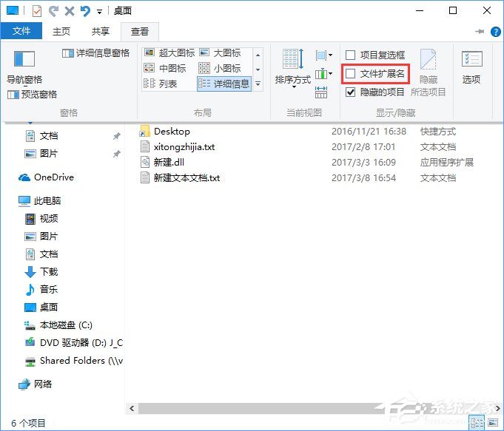The width and height of the screenshot is (504, 431).
Task: Select OneDrive in navigation pane
Action: pyautogui.click(x=47, y=177)
